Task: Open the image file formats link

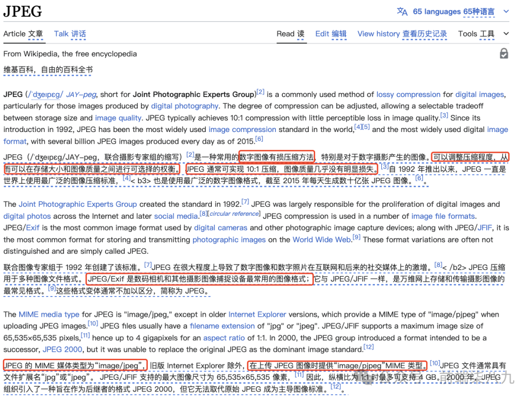Action: pyautogui.click(x=443, y=216)
